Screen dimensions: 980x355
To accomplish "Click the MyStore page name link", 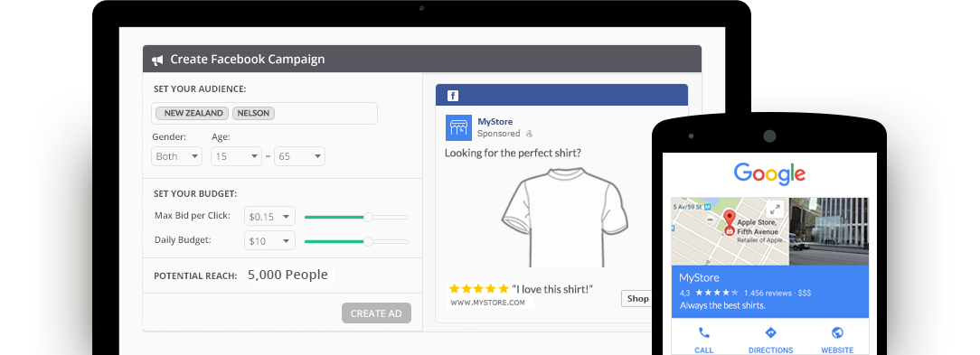I will point(495,122).
